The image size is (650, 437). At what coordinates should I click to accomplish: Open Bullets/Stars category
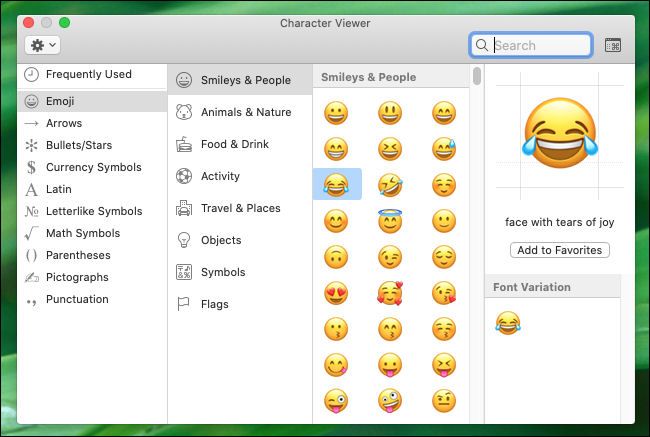(92, 145)
